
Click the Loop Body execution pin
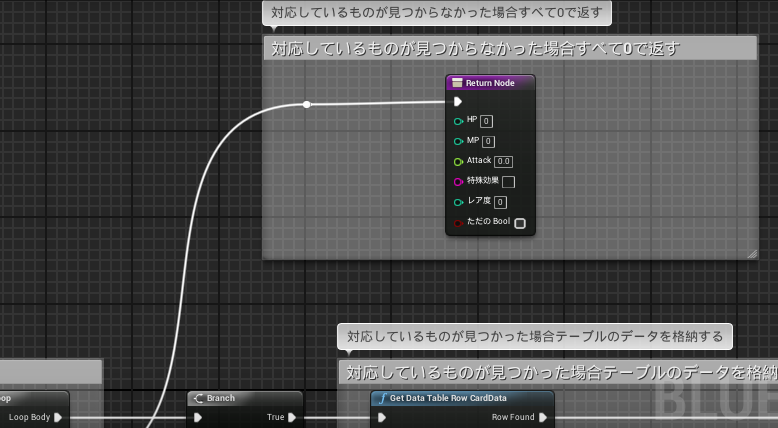point(58,418)
